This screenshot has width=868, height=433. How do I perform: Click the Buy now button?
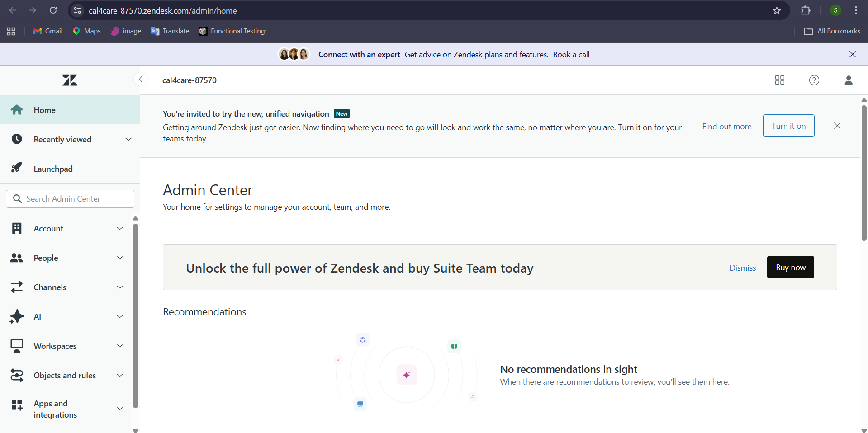790,267
